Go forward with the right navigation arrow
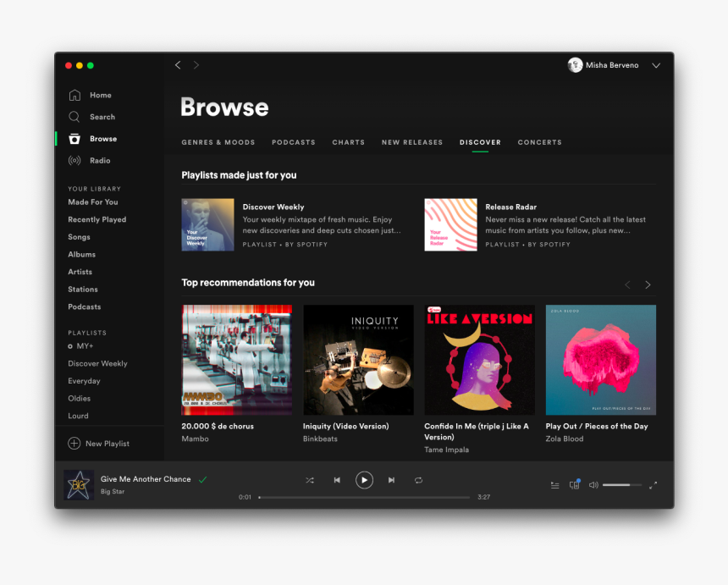This screenshot has width=728, height=585. 196,65
